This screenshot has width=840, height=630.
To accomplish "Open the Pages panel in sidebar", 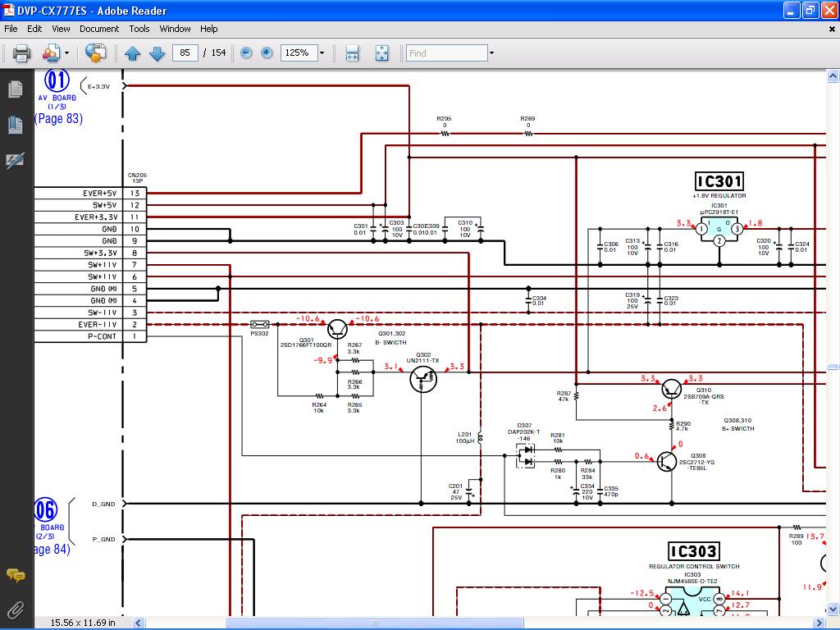I will 16,89.
